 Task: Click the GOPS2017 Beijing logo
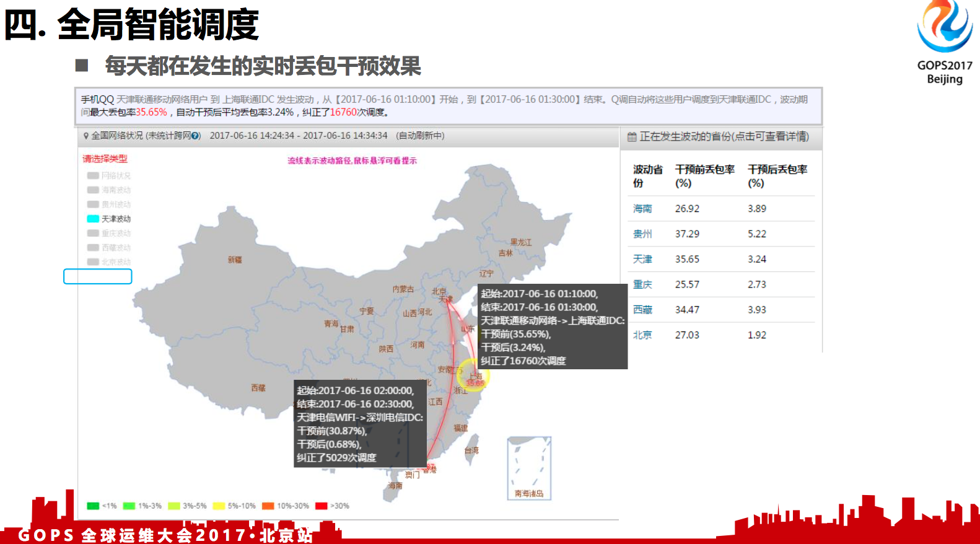[x=945, y=42]
